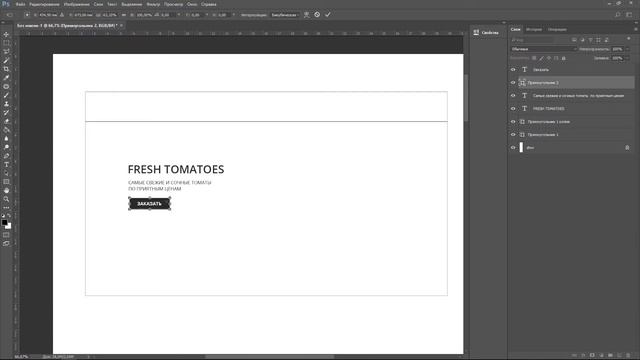Open the extra tools ellipsis button

coord(6,208)
